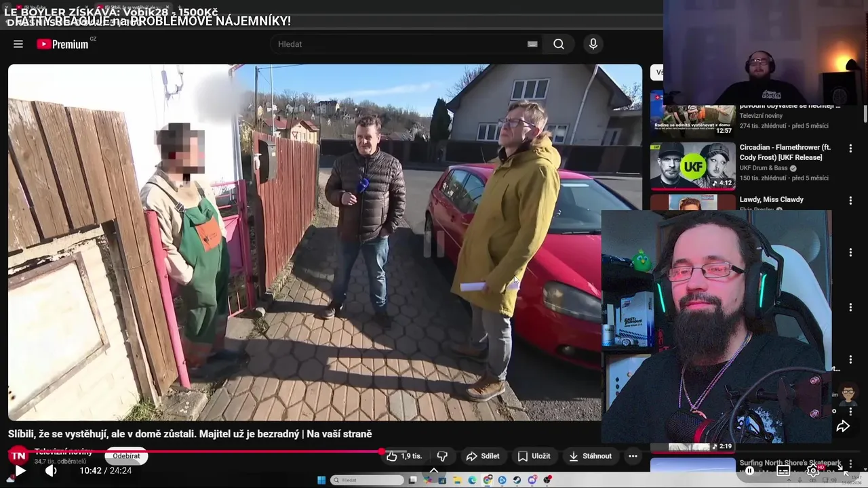Mute the video with speaker icon
This screenshot has width=868, height=488.
(51, 470)
